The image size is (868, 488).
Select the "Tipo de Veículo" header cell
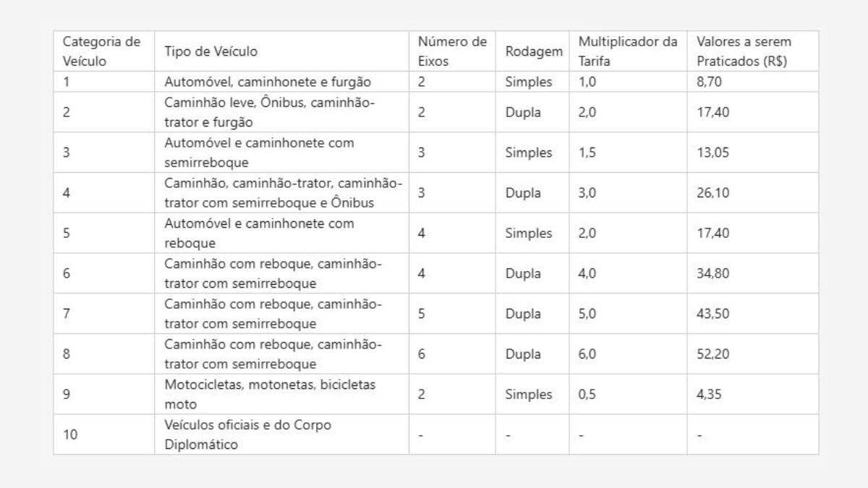[x=210, y=51]
